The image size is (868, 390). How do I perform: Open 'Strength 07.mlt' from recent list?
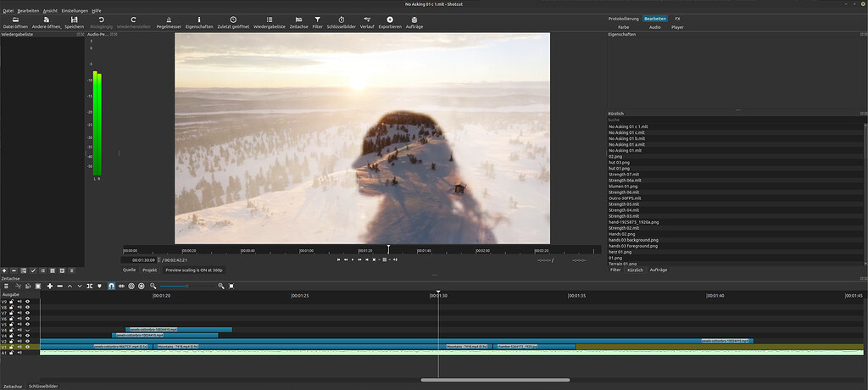[x=623, y=175]
